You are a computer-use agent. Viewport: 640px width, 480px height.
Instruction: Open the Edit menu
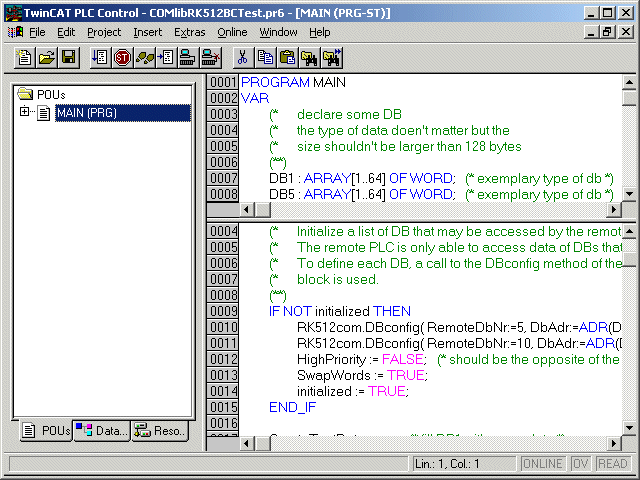click(x=66, y=32)
